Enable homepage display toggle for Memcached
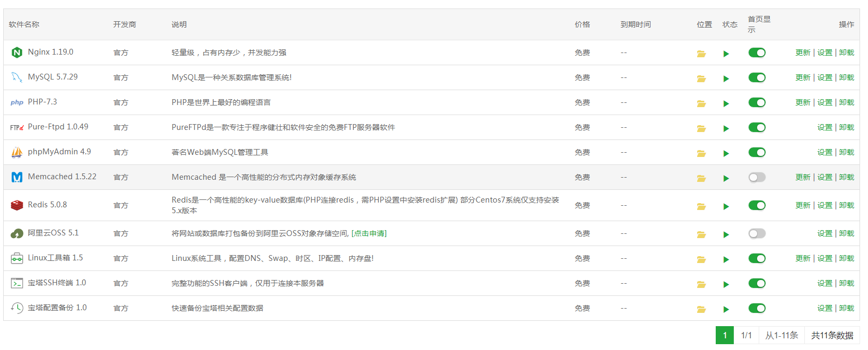 click(x=757, y=177)
